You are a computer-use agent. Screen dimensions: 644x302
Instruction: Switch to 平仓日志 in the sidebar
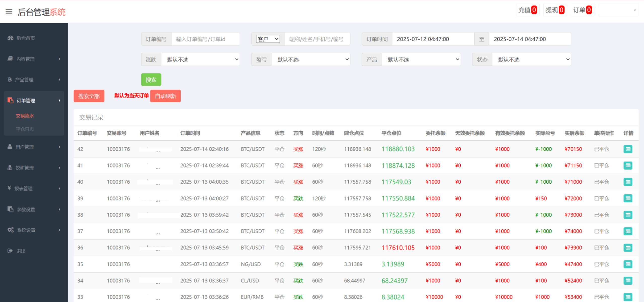tap(25, 129)
